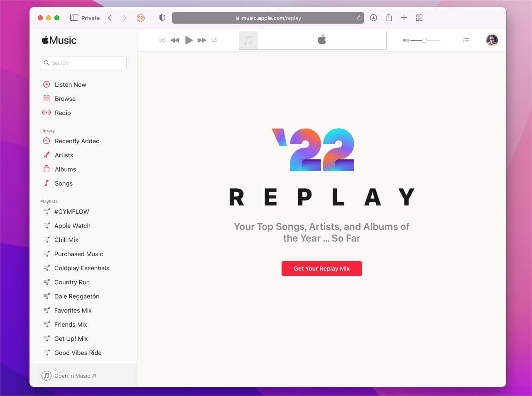Open the #GYMFLOW playlist
The height and width of the screenshot is (396, 532).
click(x=66, y=212)
